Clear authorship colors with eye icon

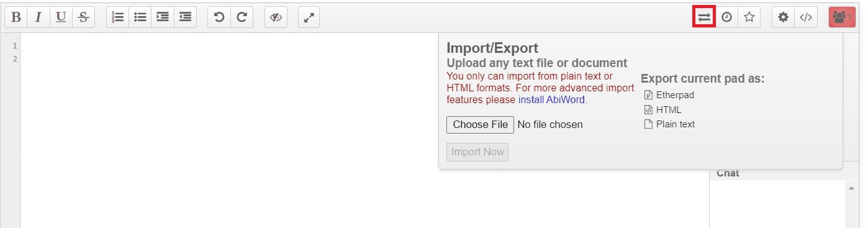pos(276,17)
